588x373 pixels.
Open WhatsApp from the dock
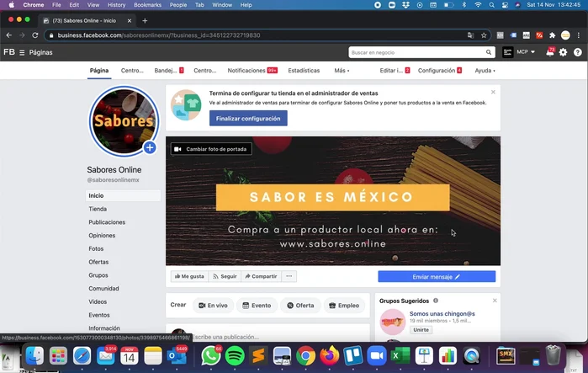[x=211, y=355]
